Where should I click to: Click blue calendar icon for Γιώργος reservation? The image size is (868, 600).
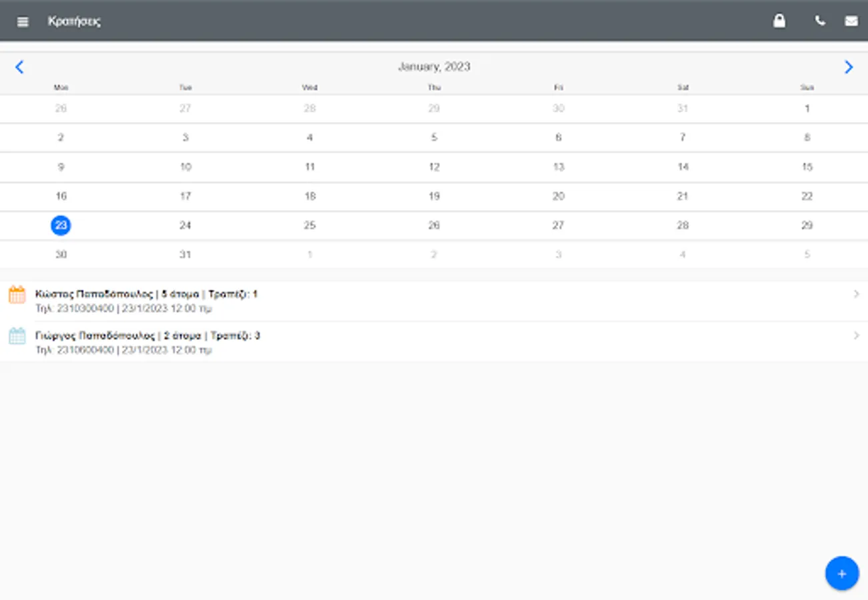(17, 336)
